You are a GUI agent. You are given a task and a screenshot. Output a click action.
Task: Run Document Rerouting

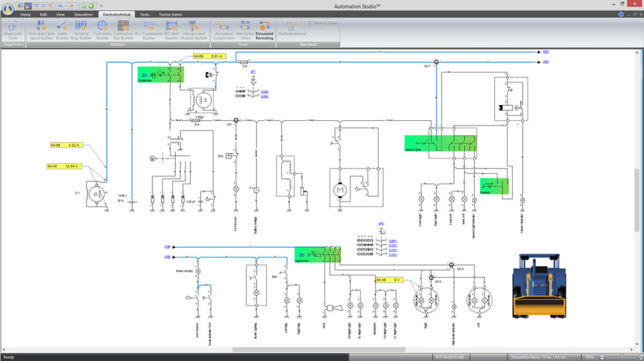(x=264, y=31)
